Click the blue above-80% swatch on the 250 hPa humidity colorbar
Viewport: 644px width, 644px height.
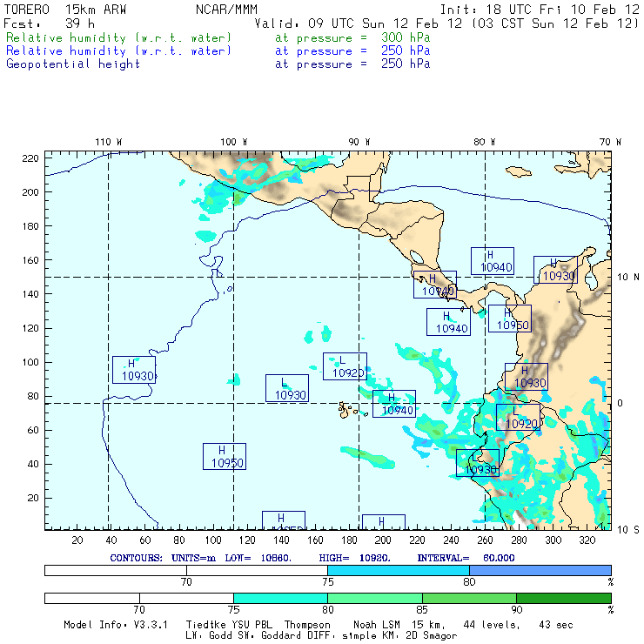pos(540,570)
